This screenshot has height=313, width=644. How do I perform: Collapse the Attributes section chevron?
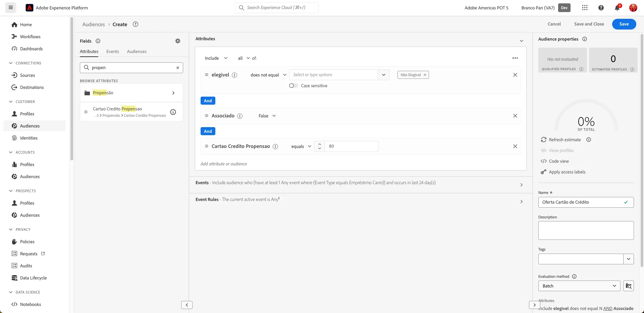coord(521,41)
